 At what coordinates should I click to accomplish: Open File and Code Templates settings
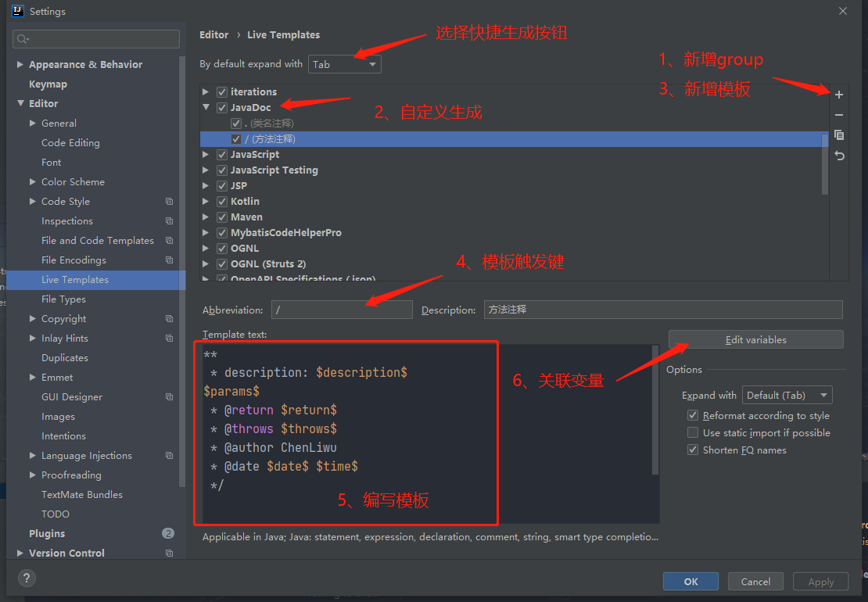98,241
